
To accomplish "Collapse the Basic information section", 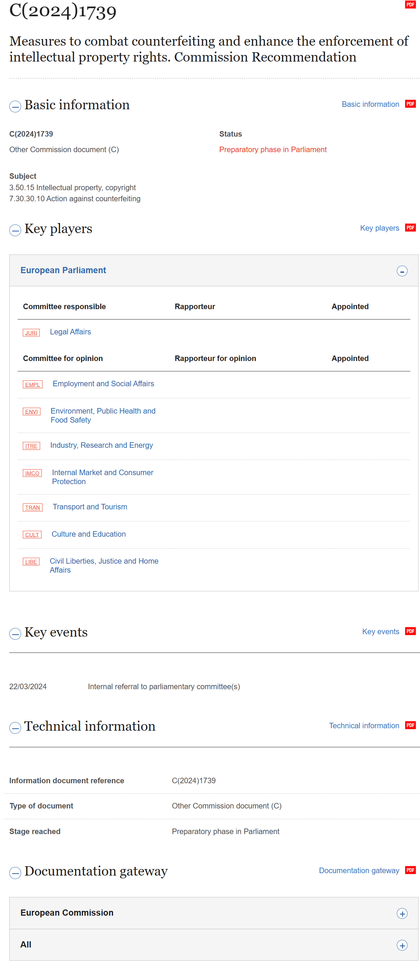I will coord(15,106).
